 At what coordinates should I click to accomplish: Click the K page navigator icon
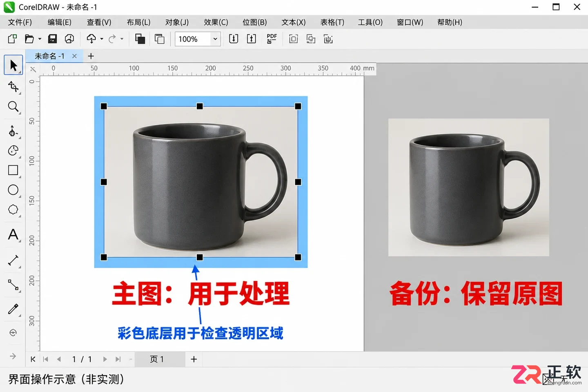tap(33, 359)
